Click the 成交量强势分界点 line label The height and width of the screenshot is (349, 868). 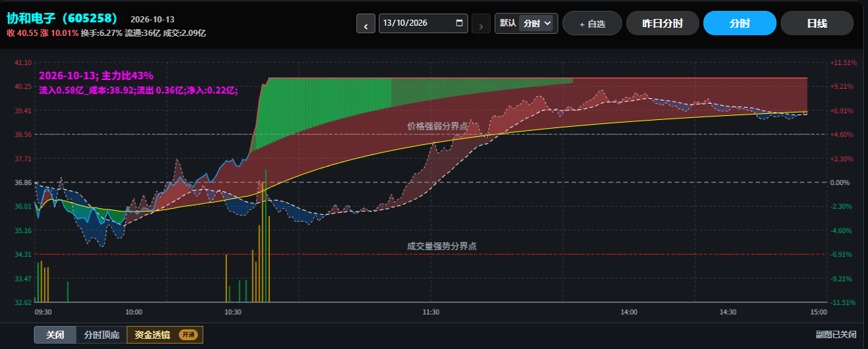coord(441,246)
